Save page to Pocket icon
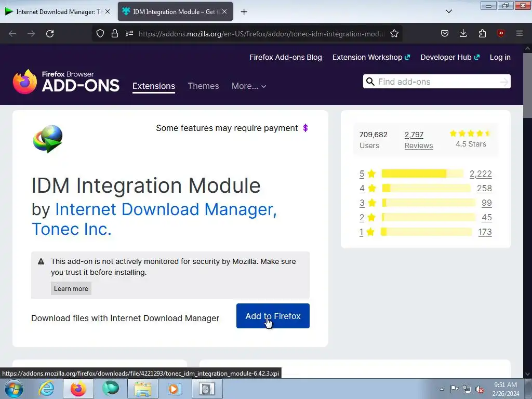The height and width of the screenshot is (399, 532). coord(445,33)
